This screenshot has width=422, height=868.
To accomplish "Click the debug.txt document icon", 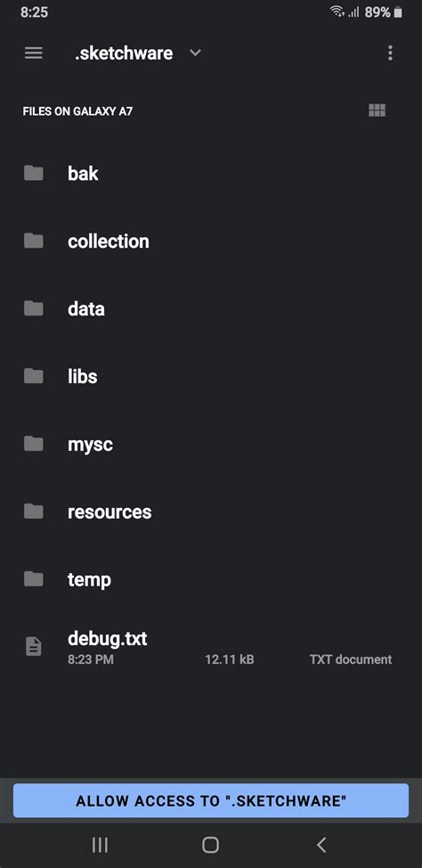I will tap(33, 647).
